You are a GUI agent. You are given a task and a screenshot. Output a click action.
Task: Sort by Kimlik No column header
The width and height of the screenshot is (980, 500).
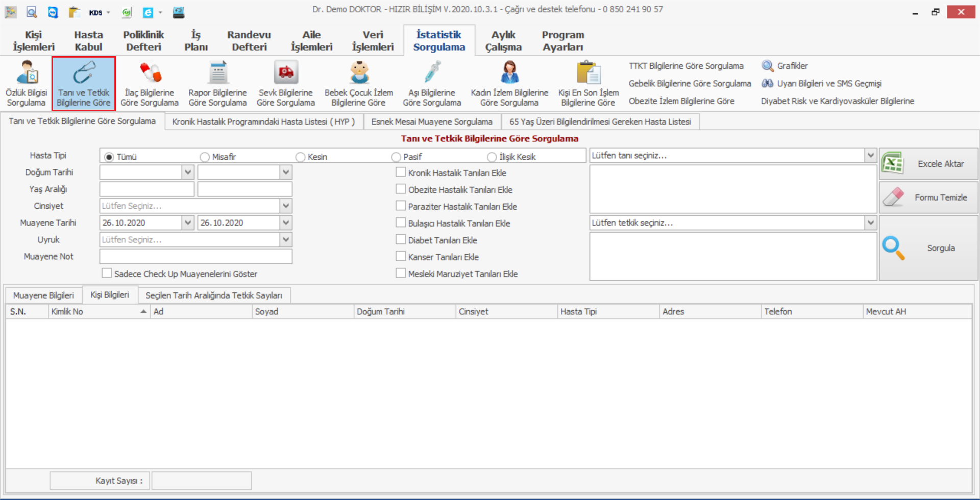tap(99, 311)
